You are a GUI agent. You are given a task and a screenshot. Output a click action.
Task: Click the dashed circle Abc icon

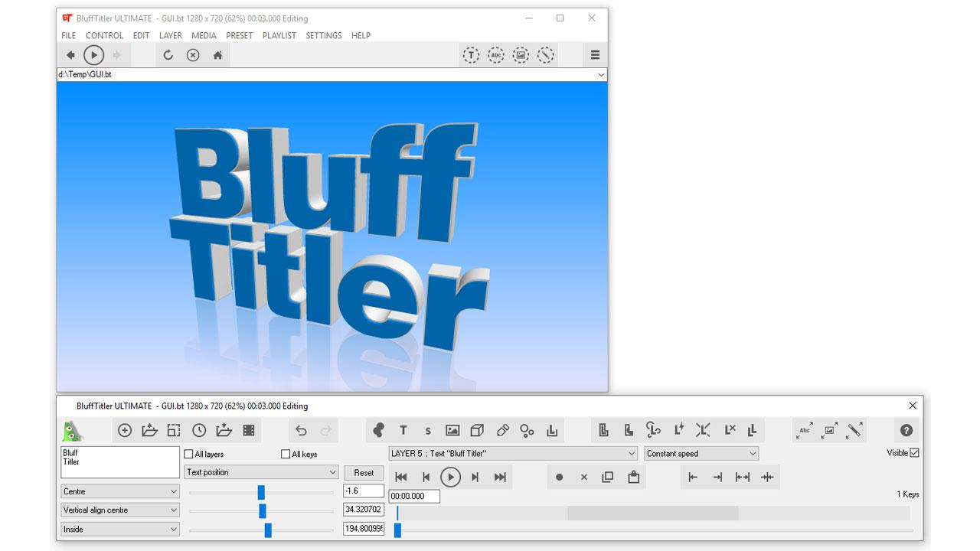(x=496, y=55)
